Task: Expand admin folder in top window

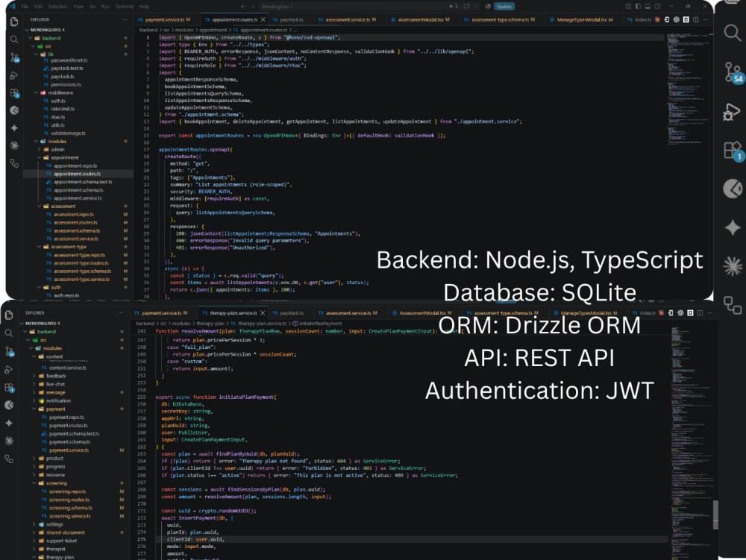Action: click(40, 149)
